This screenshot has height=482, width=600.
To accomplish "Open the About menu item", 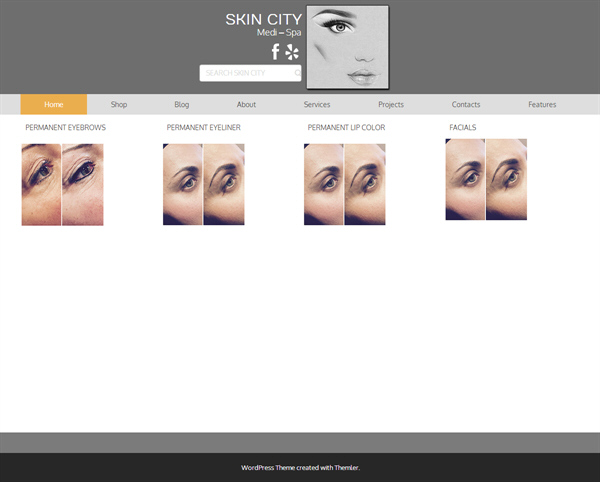I will pyautogui.click(x=246, y=104).
